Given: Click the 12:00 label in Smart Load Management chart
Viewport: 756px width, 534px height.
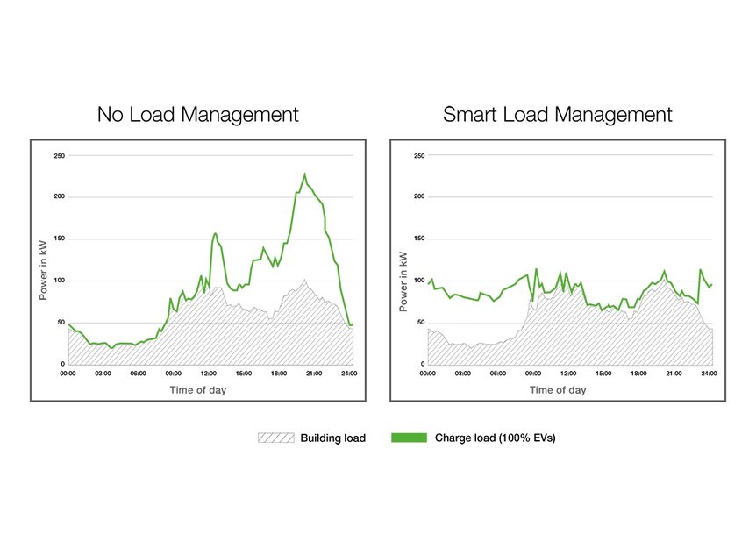Looking at the screenshot, I should (x=568, y=374).
